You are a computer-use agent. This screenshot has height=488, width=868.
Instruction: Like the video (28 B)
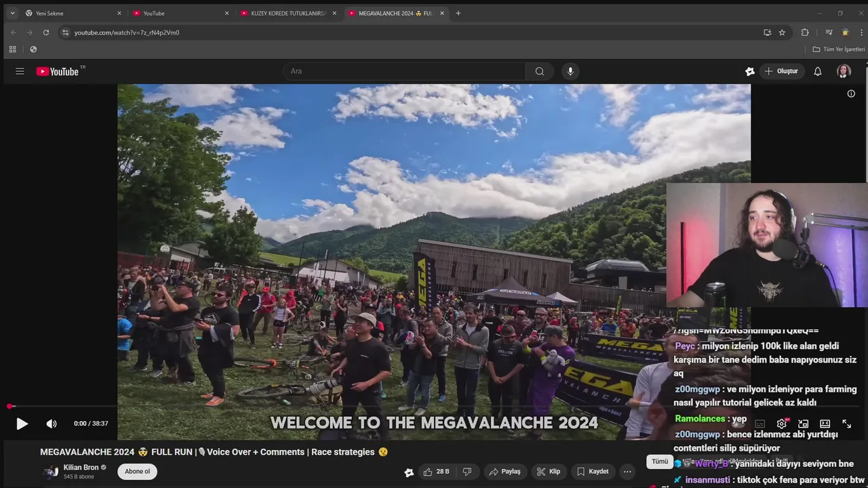coord(437,472)
